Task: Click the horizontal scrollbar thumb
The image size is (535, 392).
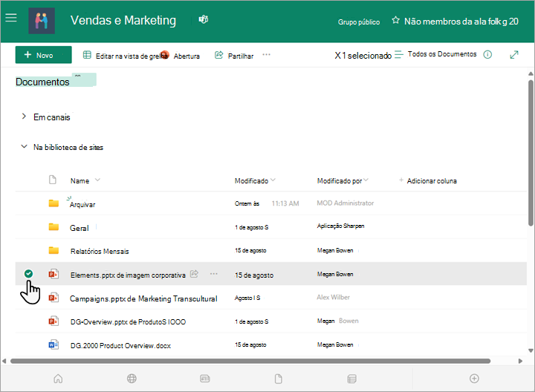Action: [x=250, y=361]
